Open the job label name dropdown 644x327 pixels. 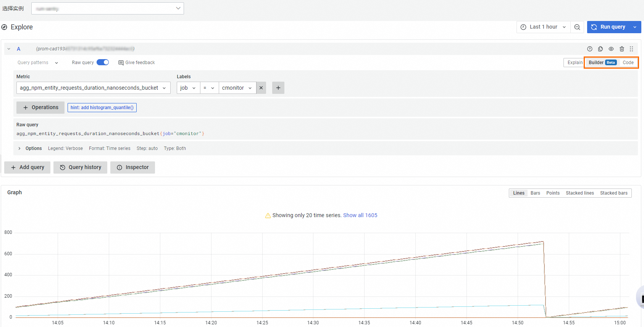click(x=189, y=88)
